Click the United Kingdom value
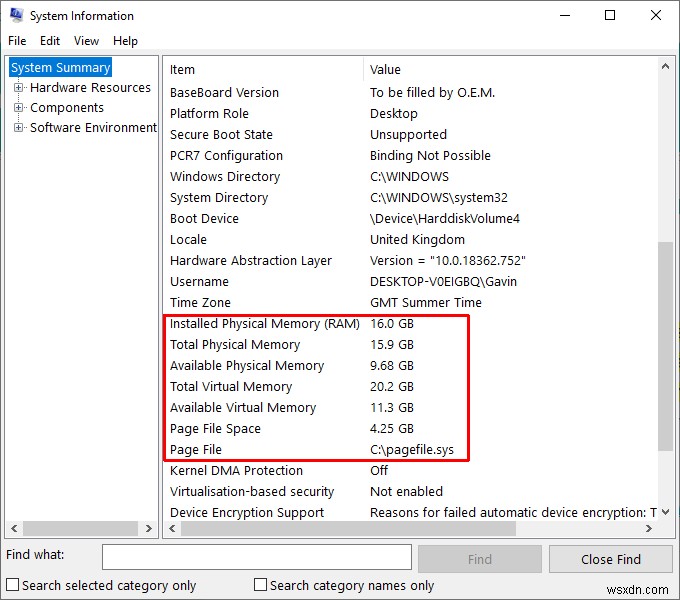This screenshot has width=680, height=600. tap(417, 239)
